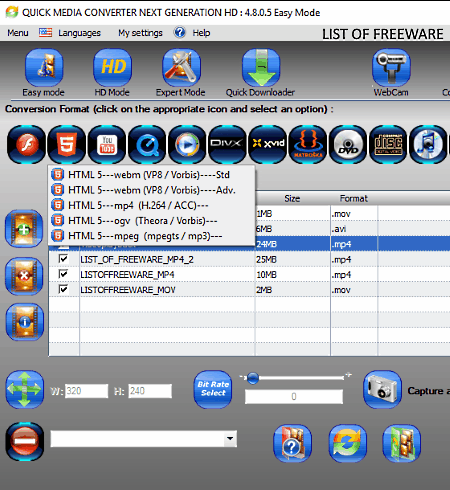Image resolution: width=450 pixels, height=490 pixels.
Task: Click the bit rate value field showing 0
Action: point(294,397)
